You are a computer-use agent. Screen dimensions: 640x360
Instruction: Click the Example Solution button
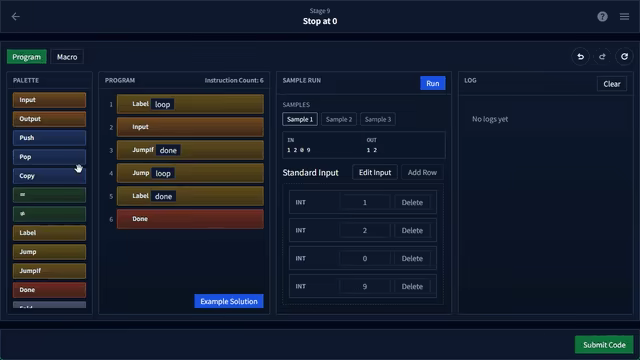229,301
